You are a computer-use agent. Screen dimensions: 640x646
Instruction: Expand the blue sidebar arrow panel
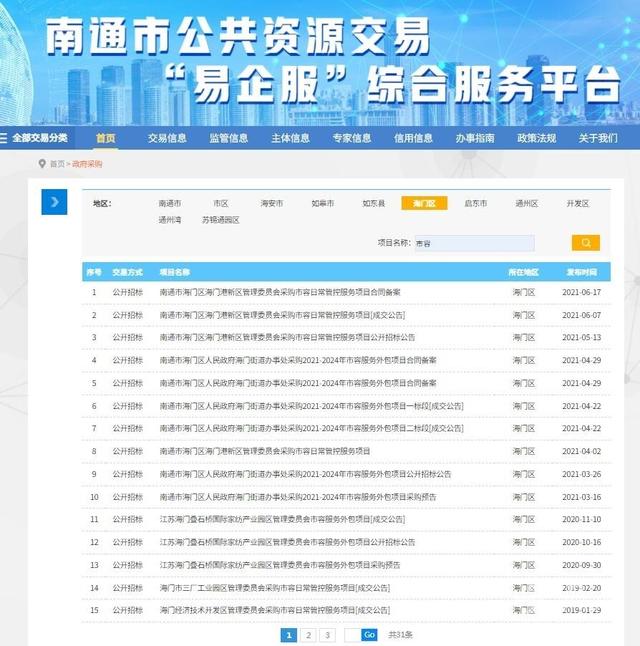point(54,202)
